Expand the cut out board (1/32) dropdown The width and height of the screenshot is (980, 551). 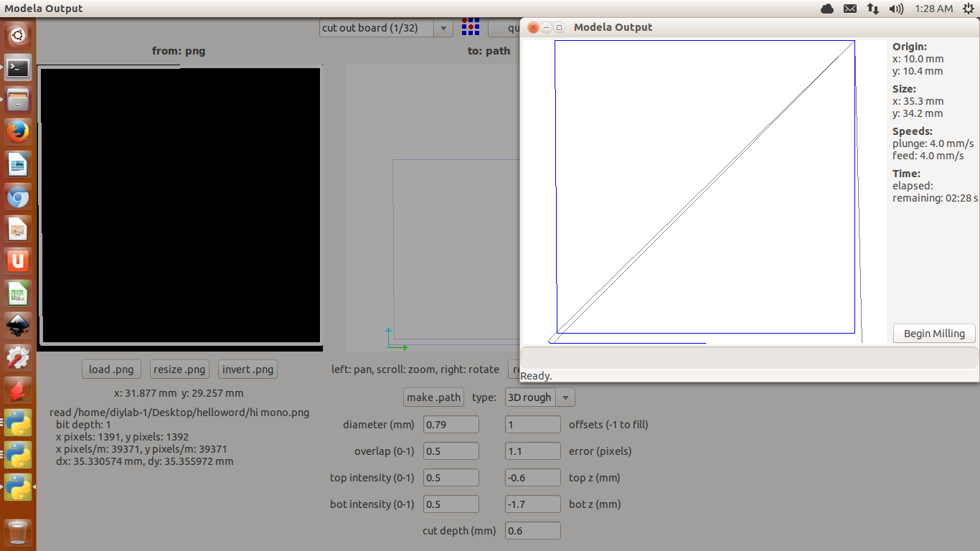[x=385, y=28]
